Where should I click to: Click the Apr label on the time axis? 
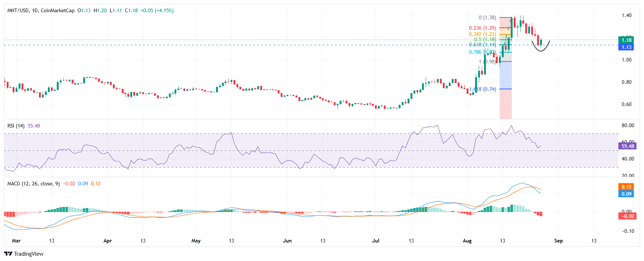click(x=108, y=241)
